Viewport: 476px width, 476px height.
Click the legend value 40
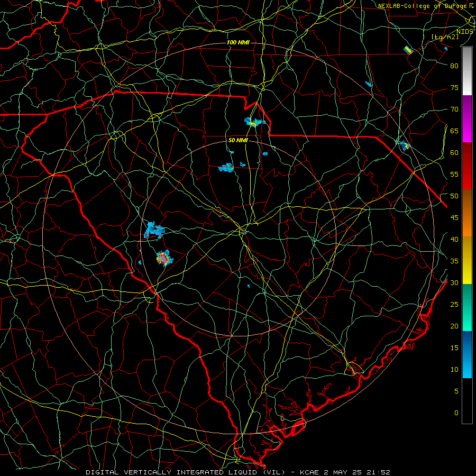pos(454,240)
